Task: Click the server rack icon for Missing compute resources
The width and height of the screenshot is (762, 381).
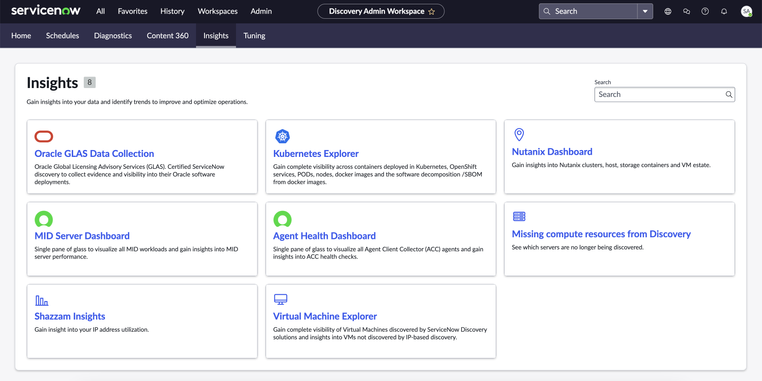Action: click(x=519, y=216)
